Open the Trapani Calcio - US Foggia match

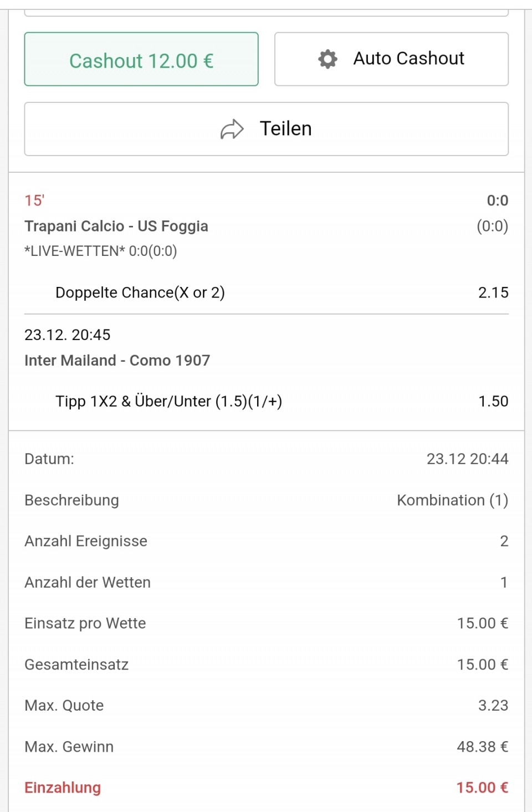tap(116, 226)
